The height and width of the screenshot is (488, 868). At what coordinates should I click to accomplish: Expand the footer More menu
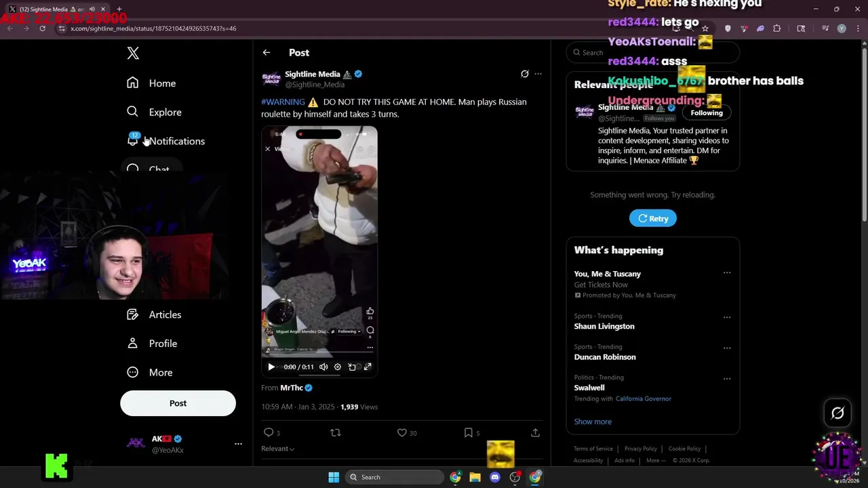click(656, 460)
